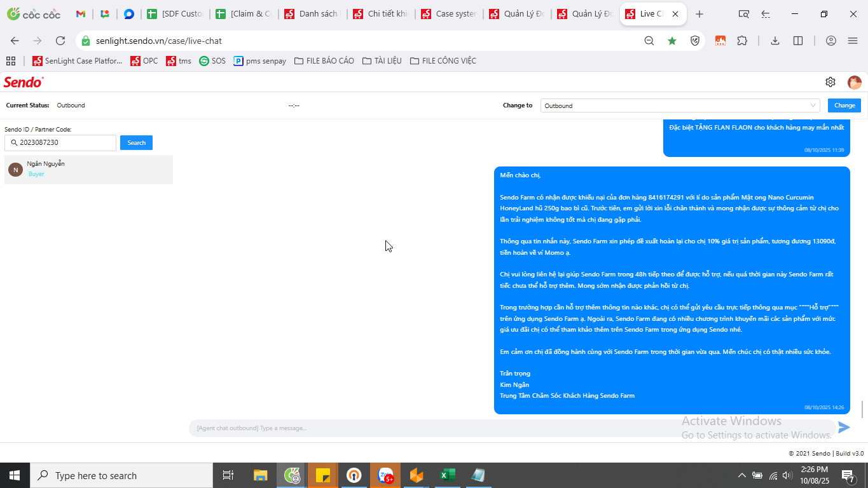Switch to the SDF Custo browser tab
Image resolution: width=868 pixels, height=488 pixels.
click(174, 14)
